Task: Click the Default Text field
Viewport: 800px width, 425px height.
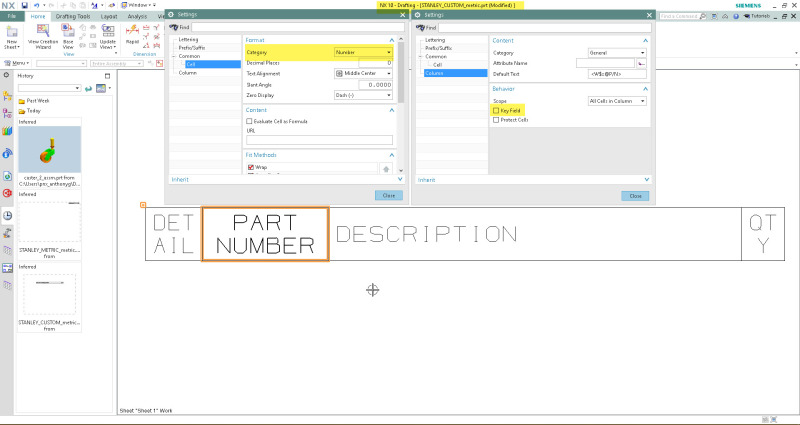Action: click(617, 74)
